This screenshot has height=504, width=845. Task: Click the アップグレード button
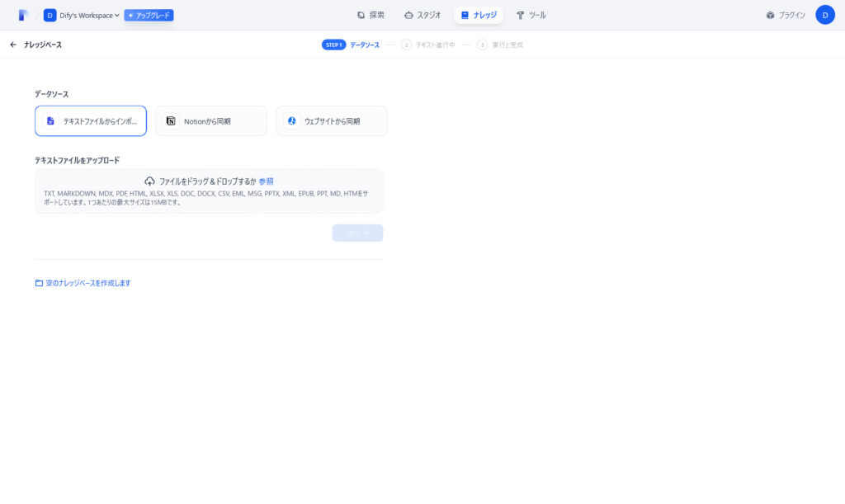click(149, 15)
